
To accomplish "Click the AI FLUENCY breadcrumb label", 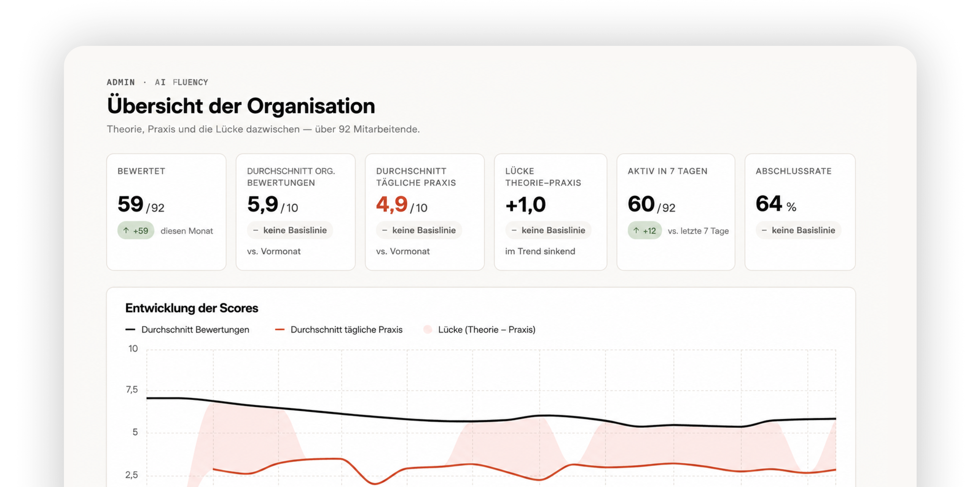I will click(x=181, y=82).
